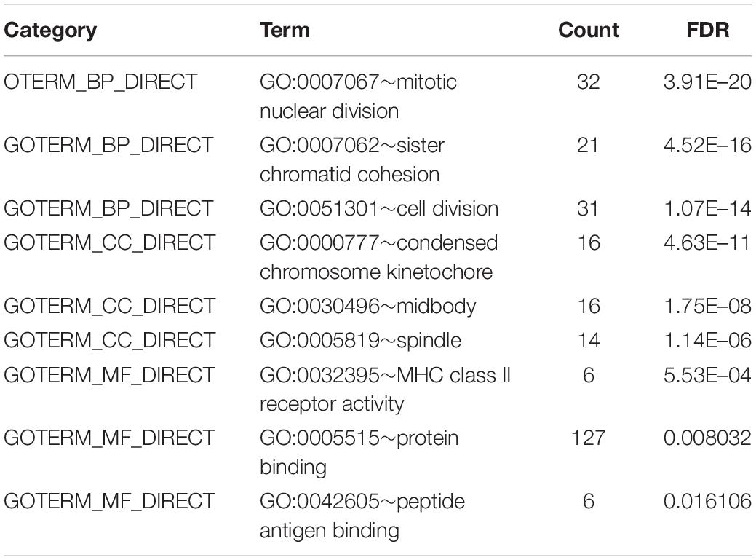Click the FDR value 3.91E-20
Screen dimensions: 756x560
(707, 82)
